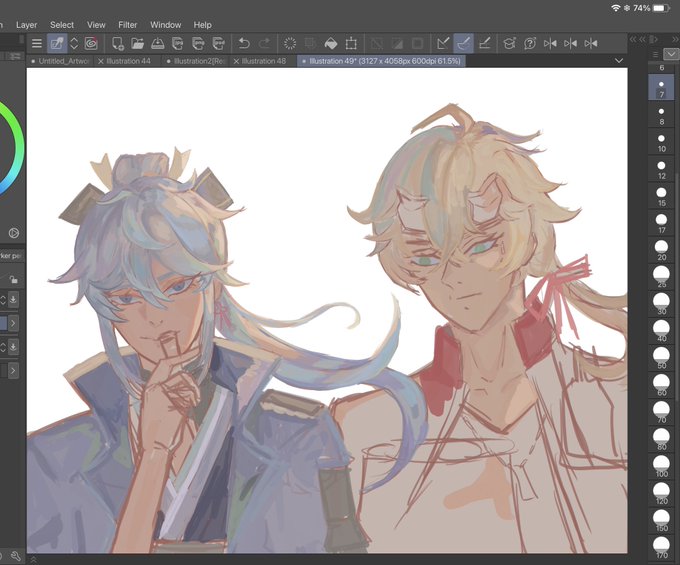This screenshot has height=565, width=680.
Task: Open the brush size palette hamburger menu
Action: point(655,54)
